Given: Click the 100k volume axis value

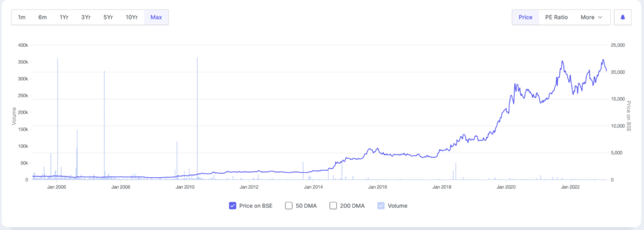Looking at the screenshot, I should (23, 146).
